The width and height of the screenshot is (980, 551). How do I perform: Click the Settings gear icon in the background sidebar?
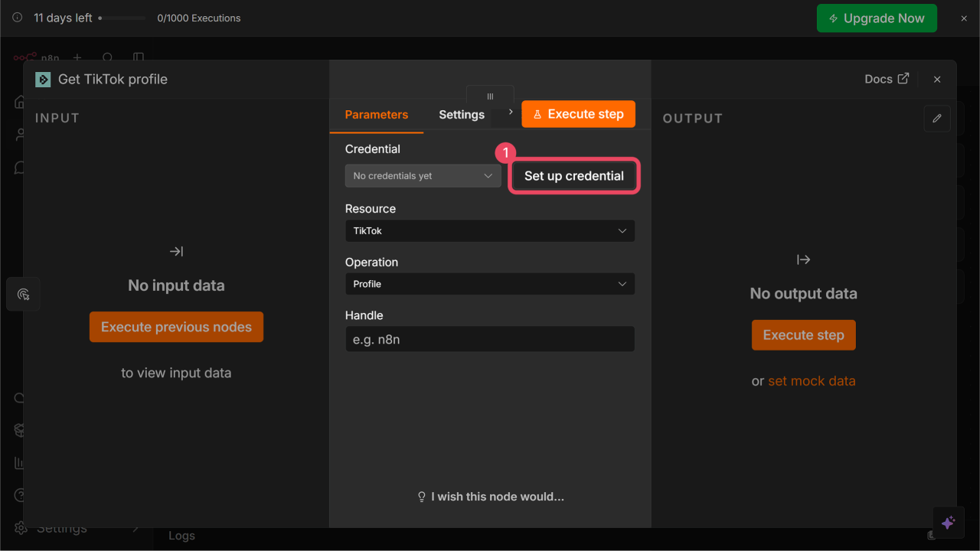(x=21, y=528)
